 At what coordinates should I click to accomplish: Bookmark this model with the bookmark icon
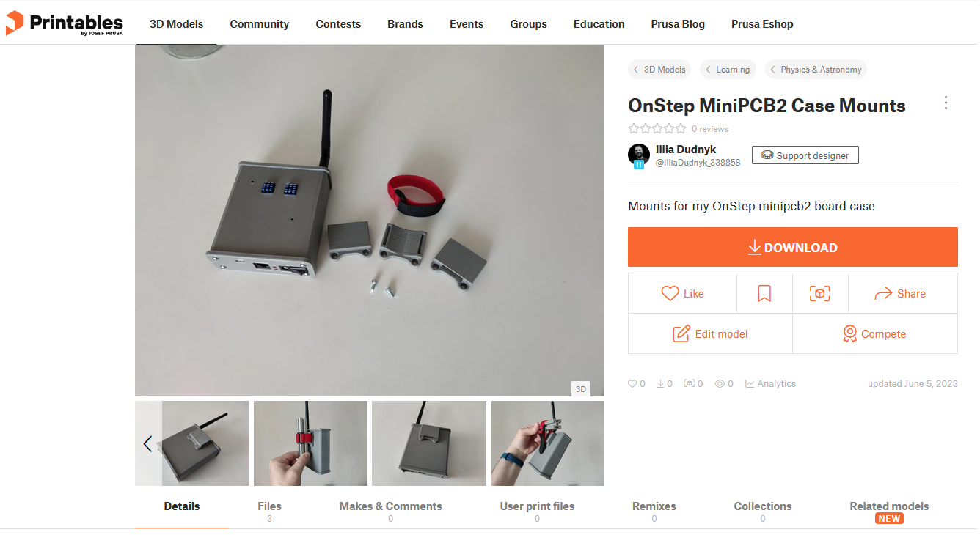tap(764, 294)
